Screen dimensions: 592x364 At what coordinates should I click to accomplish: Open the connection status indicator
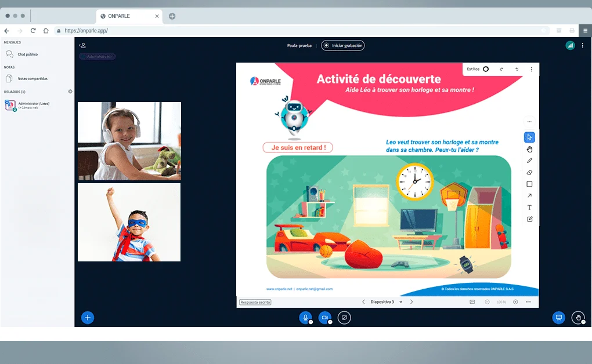pyautogui.click(x=570, y=45)
